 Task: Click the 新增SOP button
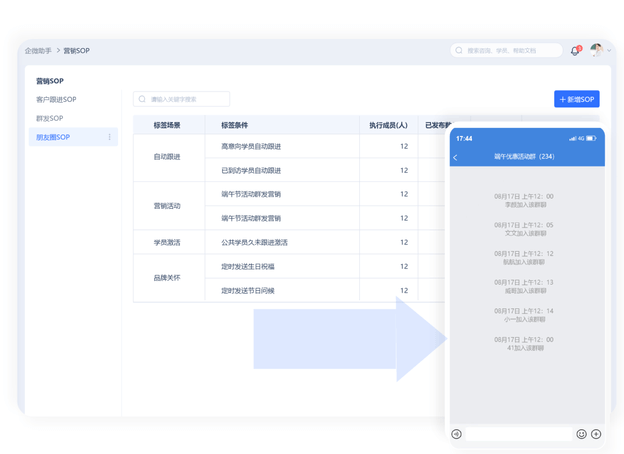pos(577,99)
